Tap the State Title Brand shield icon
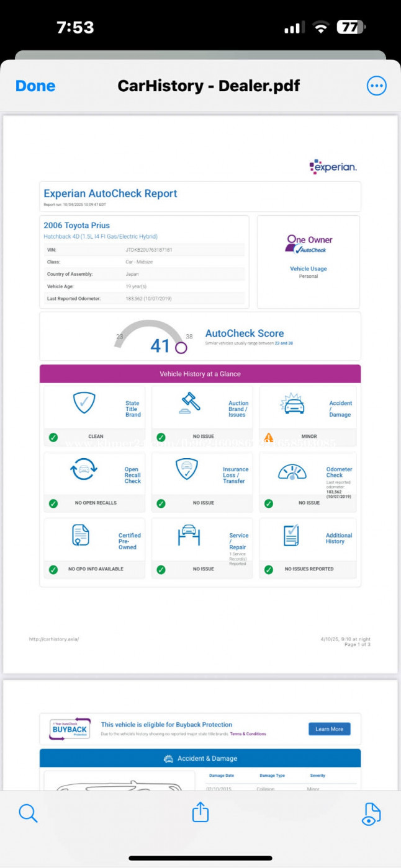 tap(84, 403)
